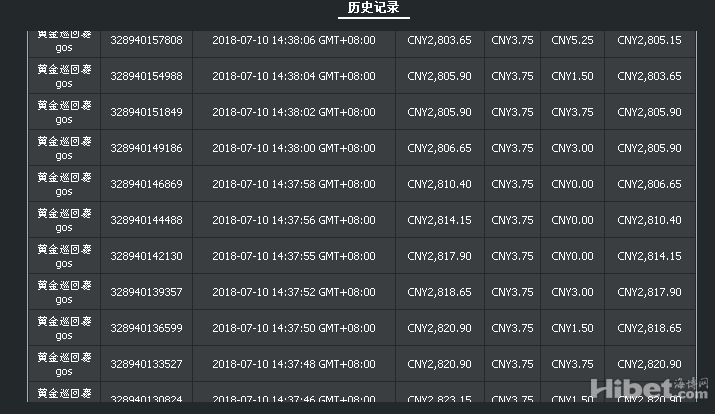Open the 历史记录 tab header

tap(373, 8)
